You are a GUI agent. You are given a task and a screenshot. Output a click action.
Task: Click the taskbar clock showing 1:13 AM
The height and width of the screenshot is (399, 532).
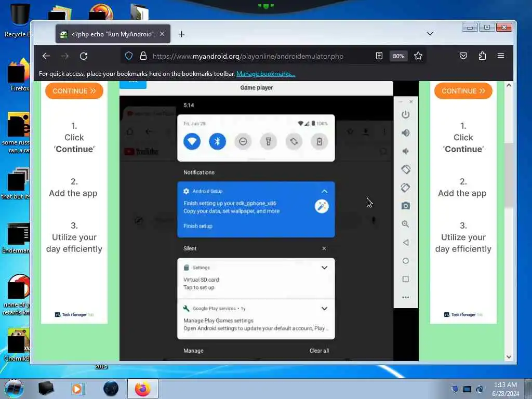click(505, 385)
